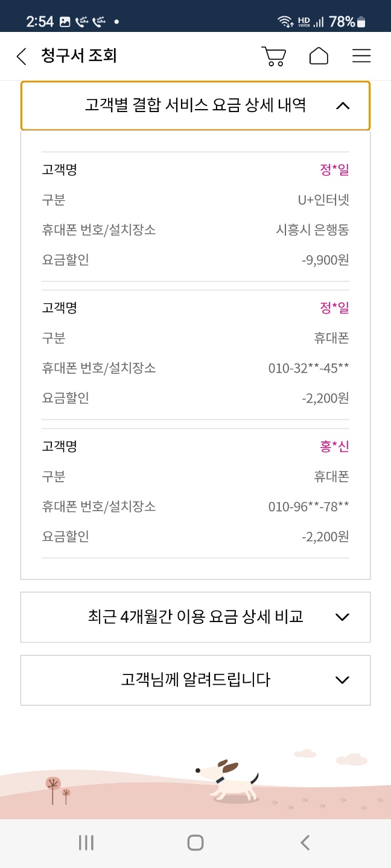Image resolution: width=391 pixels, height=868 pixels.
Task: Go to home via house icon
Action: point(319,56)
